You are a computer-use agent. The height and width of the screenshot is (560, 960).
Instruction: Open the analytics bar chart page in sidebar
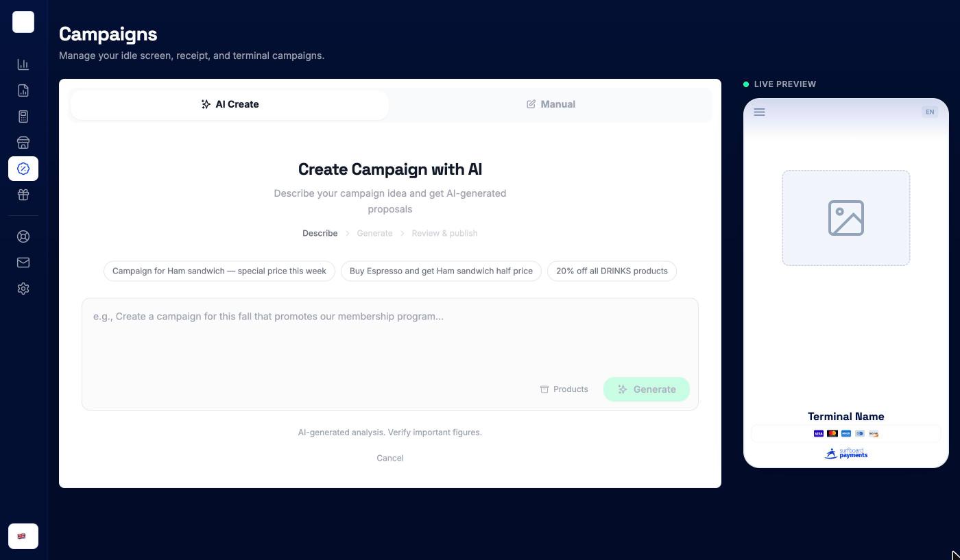[23, 64]
